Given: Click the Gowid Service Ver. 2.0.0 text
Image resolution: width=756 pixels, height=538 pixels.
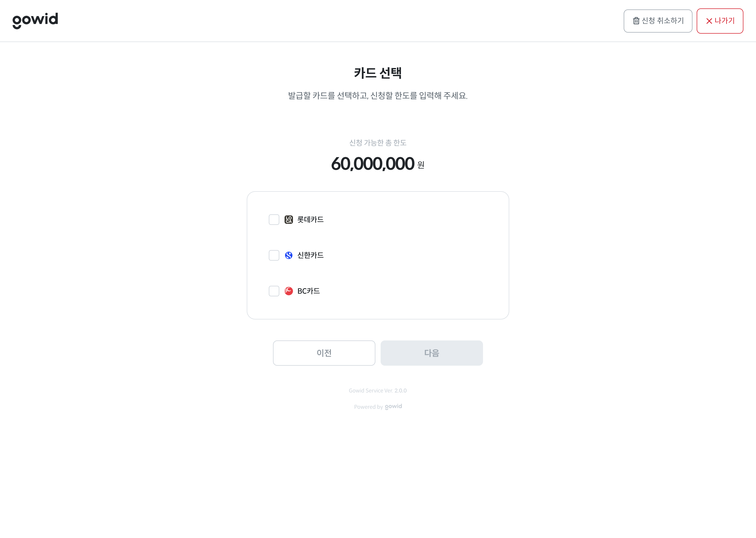Looking at the screenshot, I should click(x=378, y=391).
